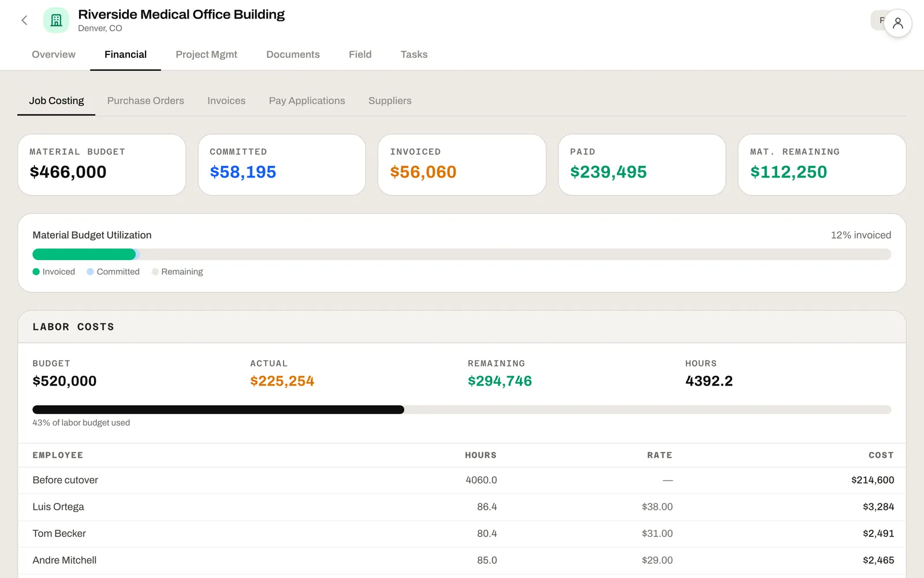Switch to the Suppliers sub-tab
The image size is (924, 578).
(390, 101)
